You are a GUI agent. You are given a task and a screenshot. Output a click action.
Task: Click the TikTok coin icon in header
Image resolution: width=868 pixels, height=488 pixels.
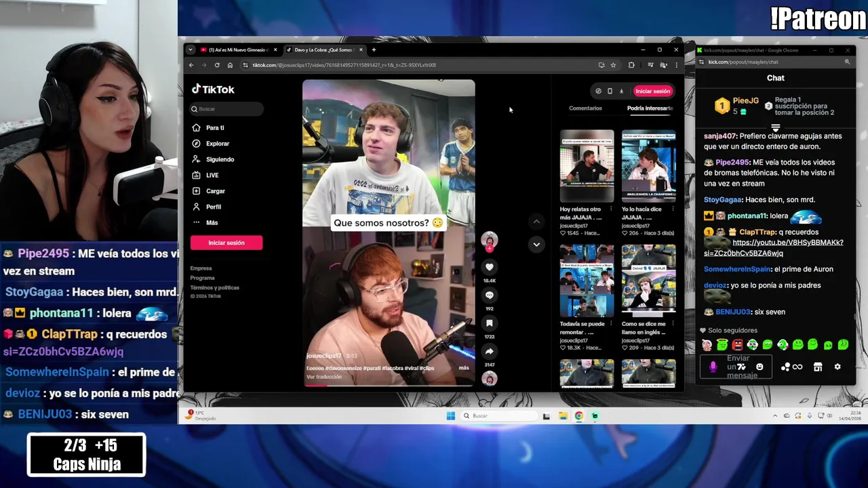598,91
